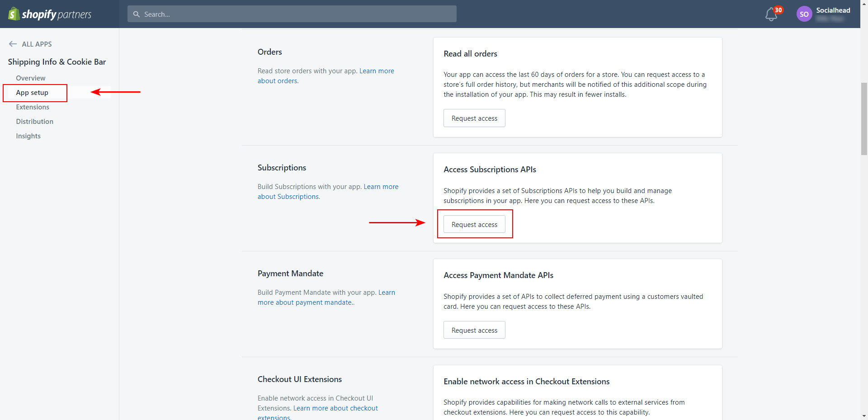868x420 pixels.
Task: Click the Shopify Partners logo
Action: (x=50, y=14)
